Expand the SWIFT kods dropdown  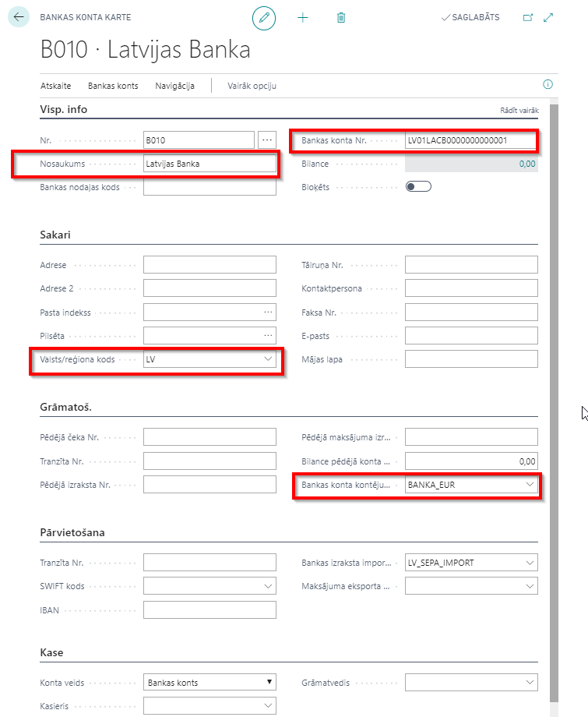pos(268,586)
